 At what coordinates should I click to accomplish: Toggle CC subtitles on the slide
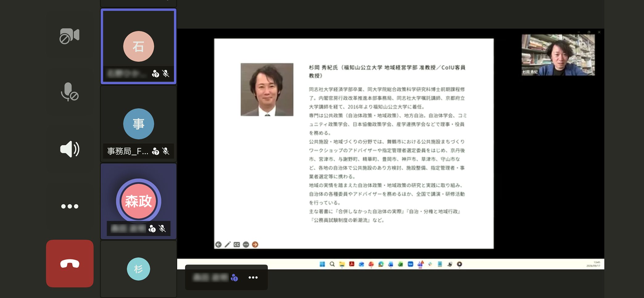point(237,245)
